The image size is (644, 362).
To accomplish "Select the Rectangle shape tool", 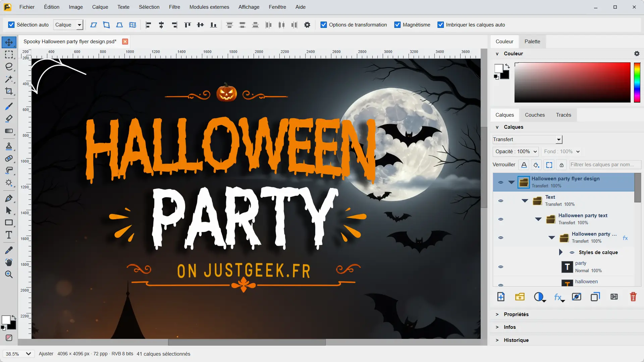I will (9, 223).
